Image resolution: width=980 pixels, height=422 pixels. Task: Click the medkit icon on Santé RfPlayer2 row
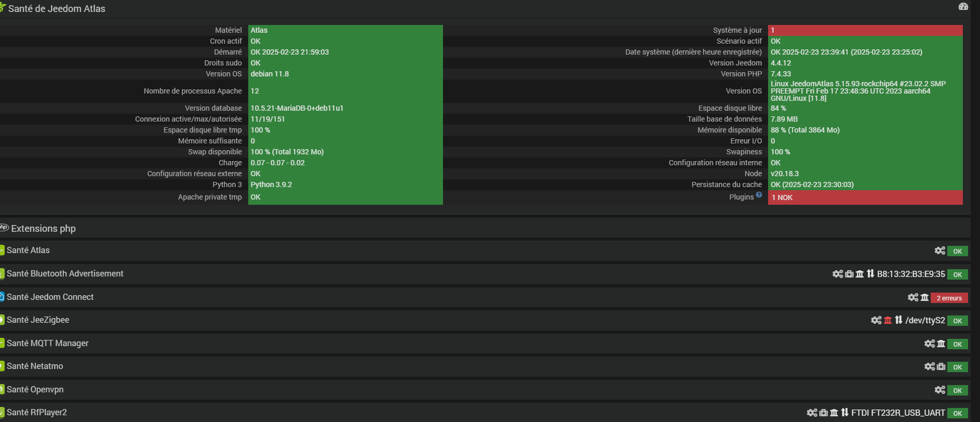pos(823,413)
